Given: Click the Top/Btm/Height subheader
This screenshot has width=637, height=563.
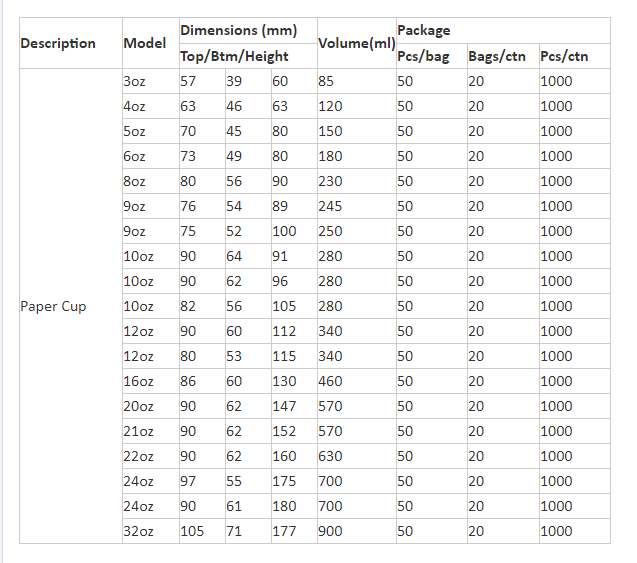Looking at the screenshot, I should 248,56.
